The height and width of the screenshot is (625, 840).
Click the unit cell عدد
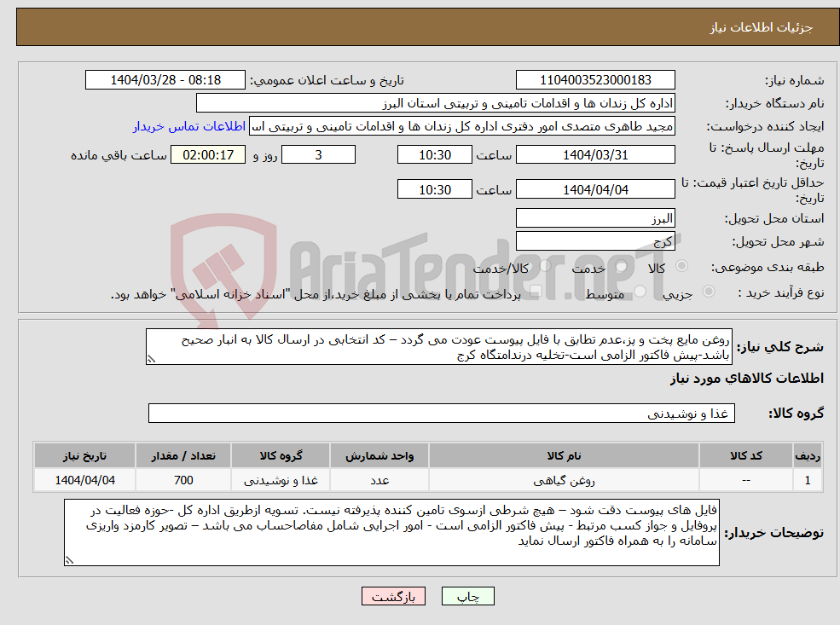tap(379, 480)
